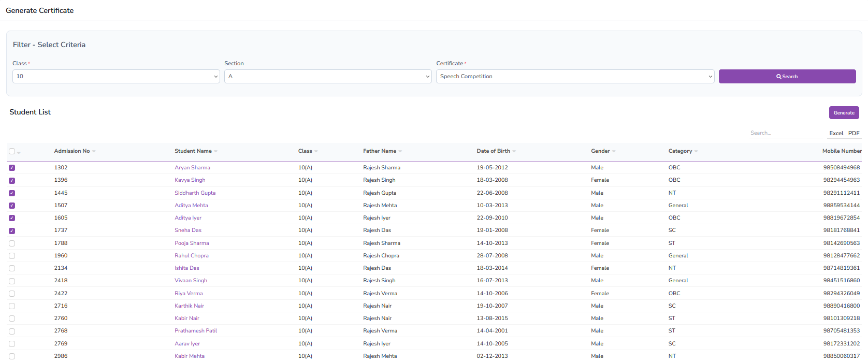Open Siddharth Gupta student name link
This screenshot has width=868, height=362.
tap(195, 193)
